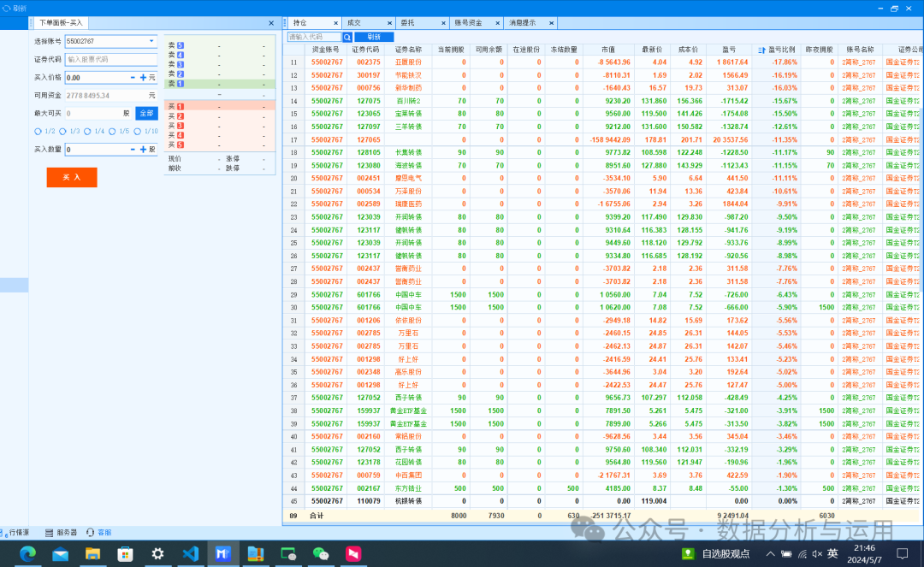924x567 pixels.
Task: Close the 成交 tab
Action: pyautogui.click(x=389, y=23)
